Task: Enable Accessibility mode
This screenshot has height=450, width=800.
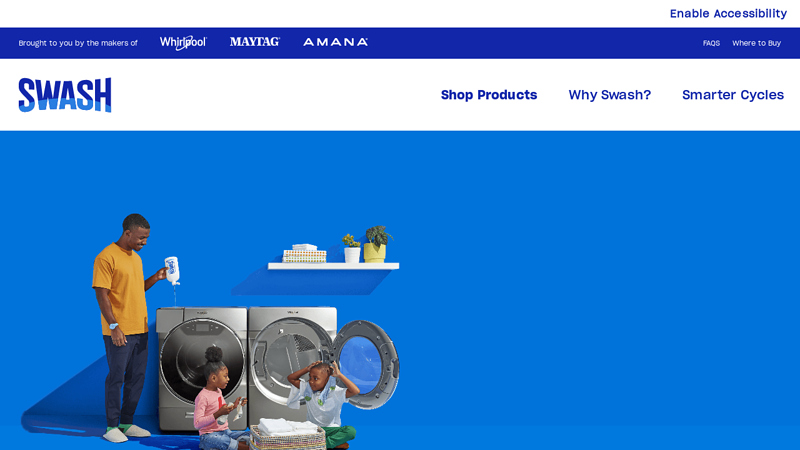Action: click(728, 14)
